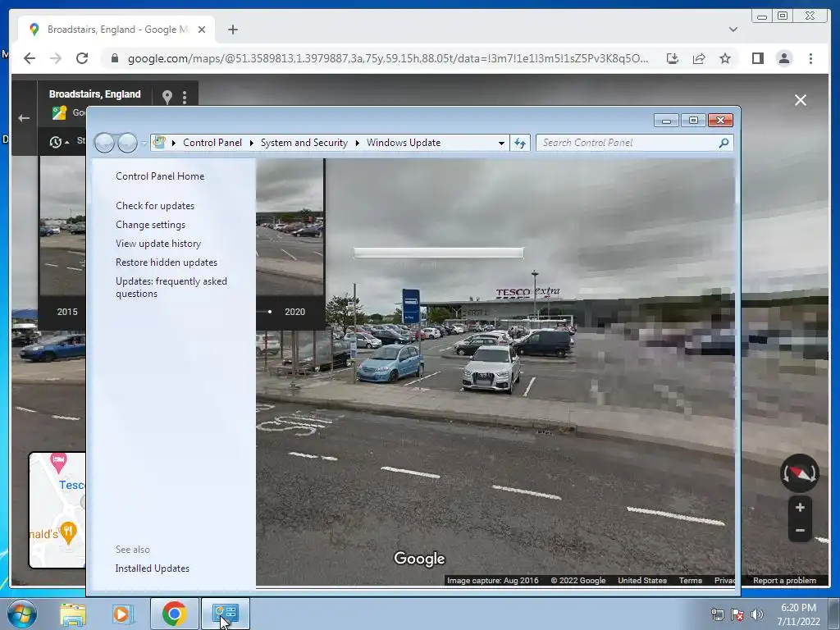Zoom out the Street View
This screenshot has width=840, height=630.
click(800, 531)
